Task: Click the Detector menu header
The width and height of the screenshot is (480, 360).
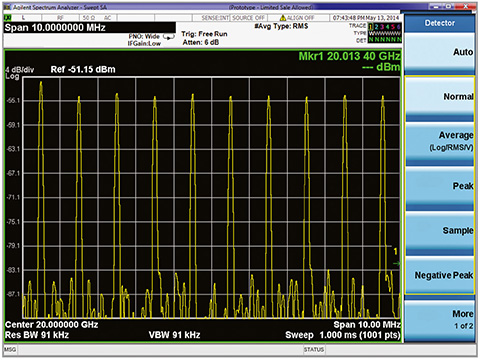Action: click(x=440, y=23)
